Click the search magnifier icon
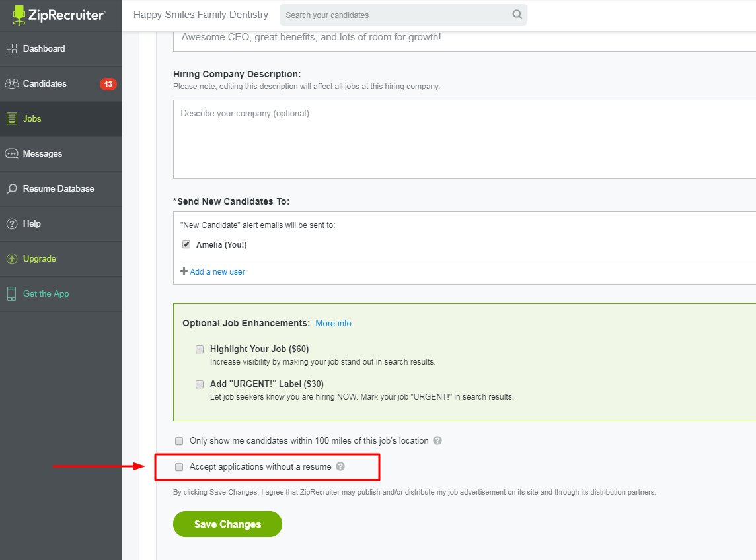Image resolution: width=756 pixels, height=560 pixels. point(517,15)
